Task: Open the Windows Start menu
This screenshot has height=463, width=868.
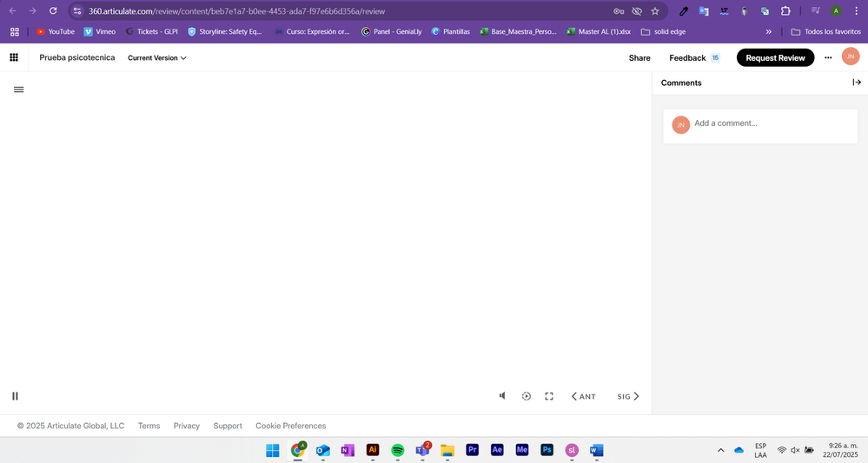Action: click(x=272, y=450)
